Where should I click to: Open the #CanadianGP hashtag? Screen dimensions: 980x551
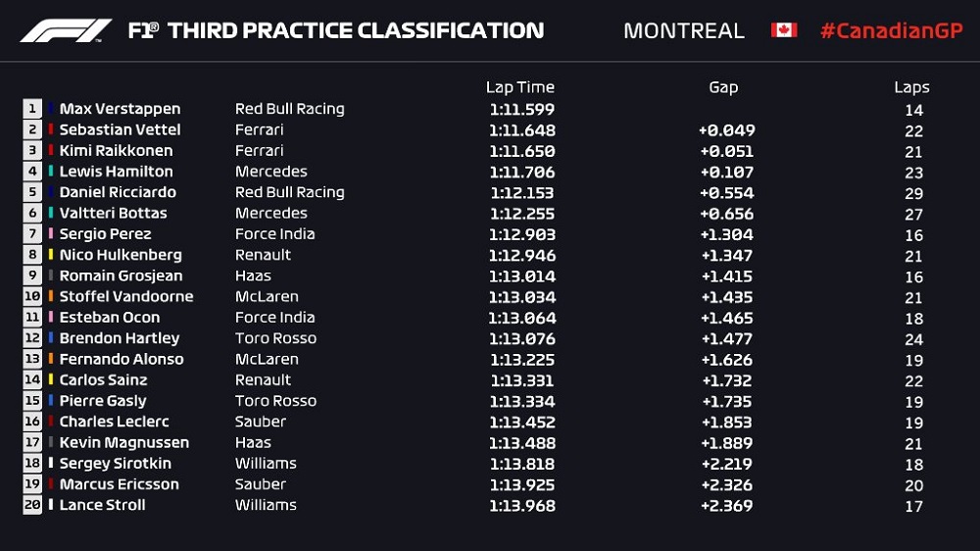(x=891, y=30)
